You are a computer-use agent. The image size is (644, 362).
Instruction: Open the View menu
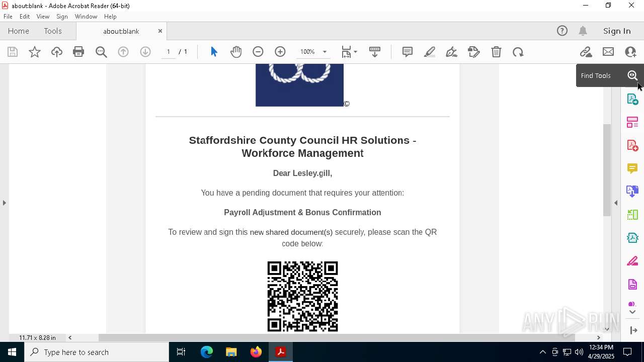click(43, 17)
